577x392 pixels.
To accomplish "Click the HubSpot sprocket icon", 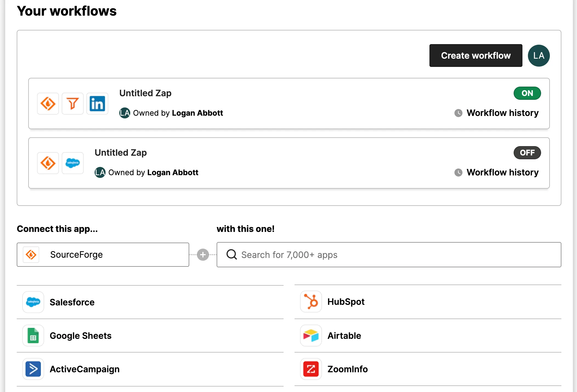I will click(311, 302).
